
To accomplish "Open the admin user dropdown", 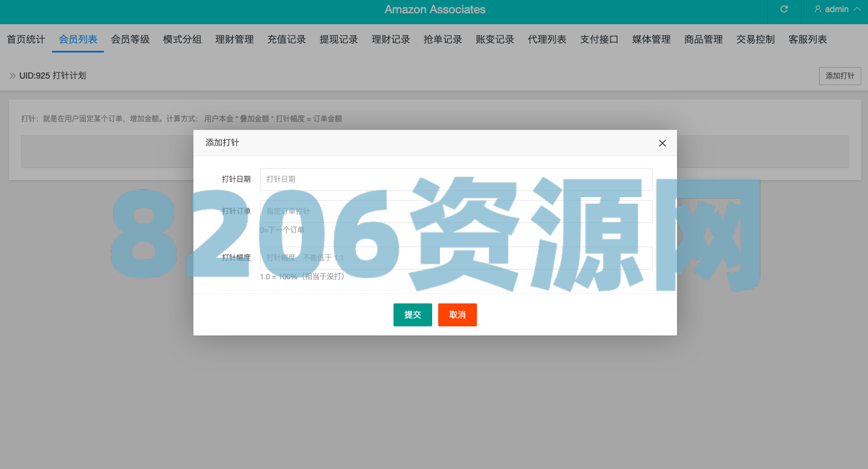I will click(x=837, y=10).
